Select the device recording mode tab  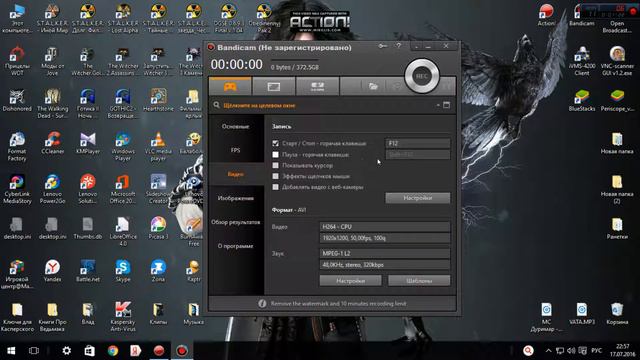coord(317,86)
